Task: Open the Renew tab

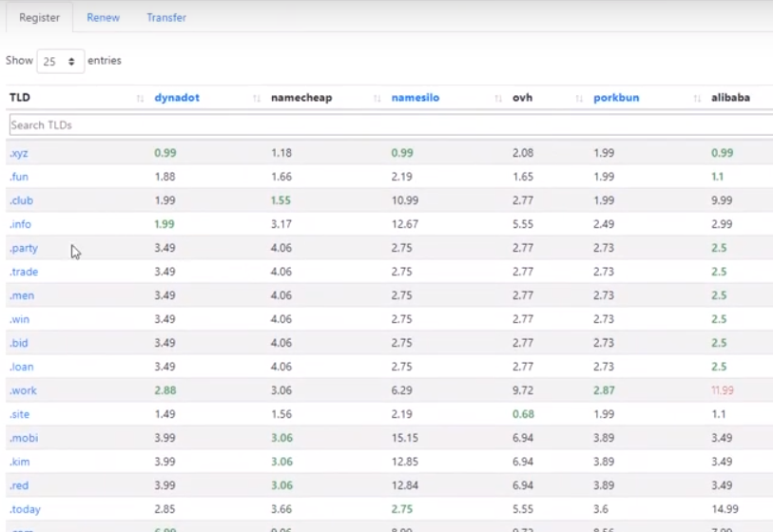Action: (103, 18)
